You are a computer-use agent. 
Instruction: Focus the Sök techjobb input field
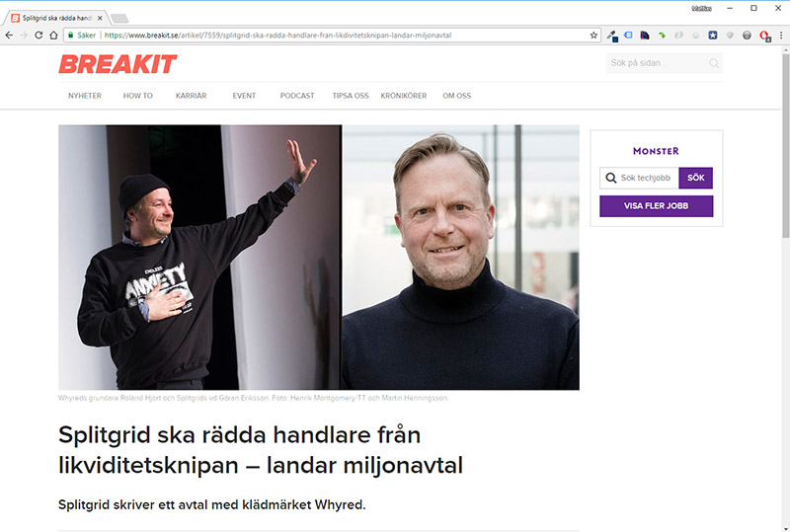(639, 178)
